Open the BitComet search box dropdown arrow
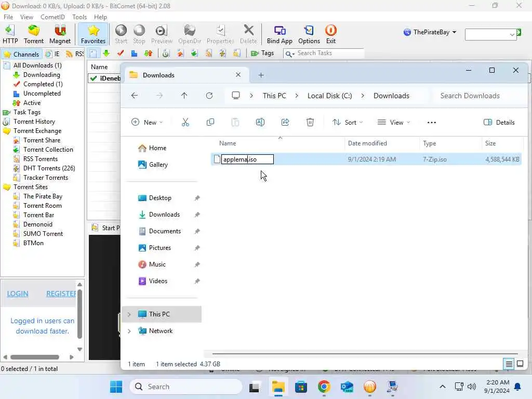532x399 pixels. pyautogui.click(x=512, y=35)
